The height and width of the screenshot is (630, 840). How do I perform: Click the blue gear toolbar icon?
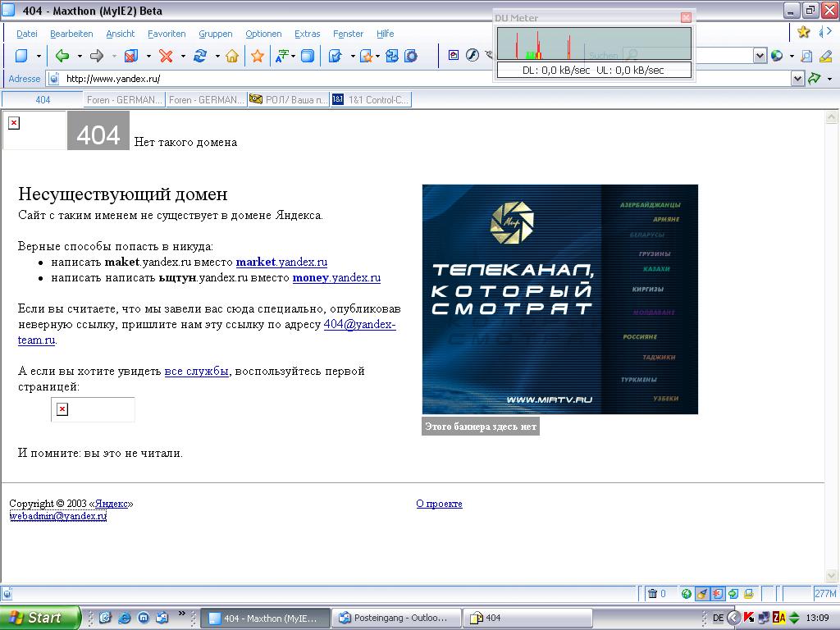[x=411, y=56]
